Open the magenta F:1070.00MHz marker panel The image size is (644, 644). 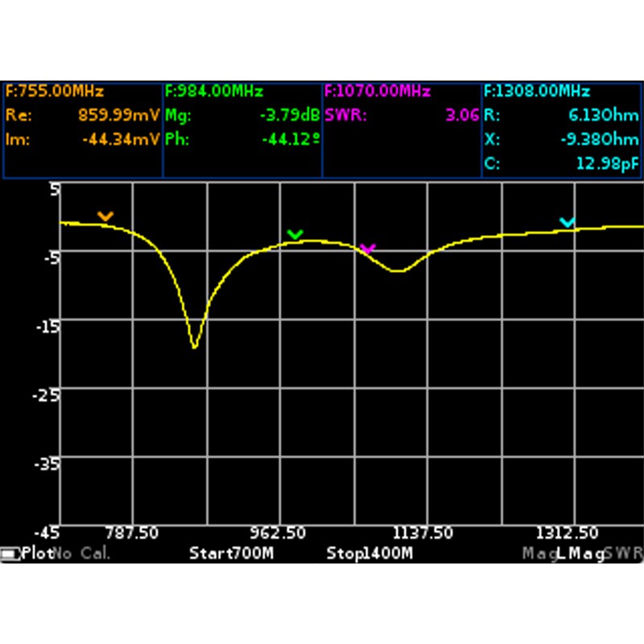point(402,130)
